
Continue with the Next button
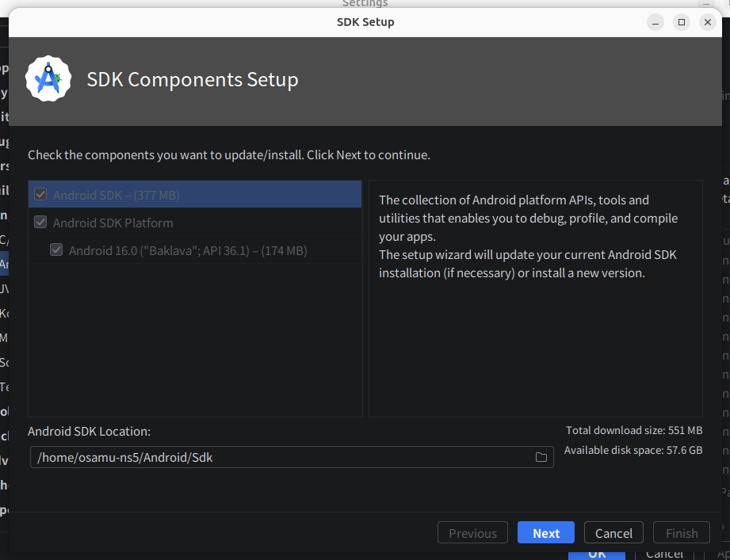546,533
